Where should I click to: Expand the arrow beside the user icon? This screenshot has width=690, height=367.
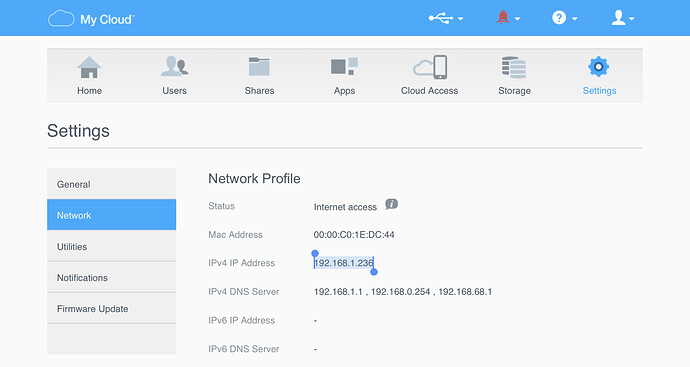pos(631,18)
